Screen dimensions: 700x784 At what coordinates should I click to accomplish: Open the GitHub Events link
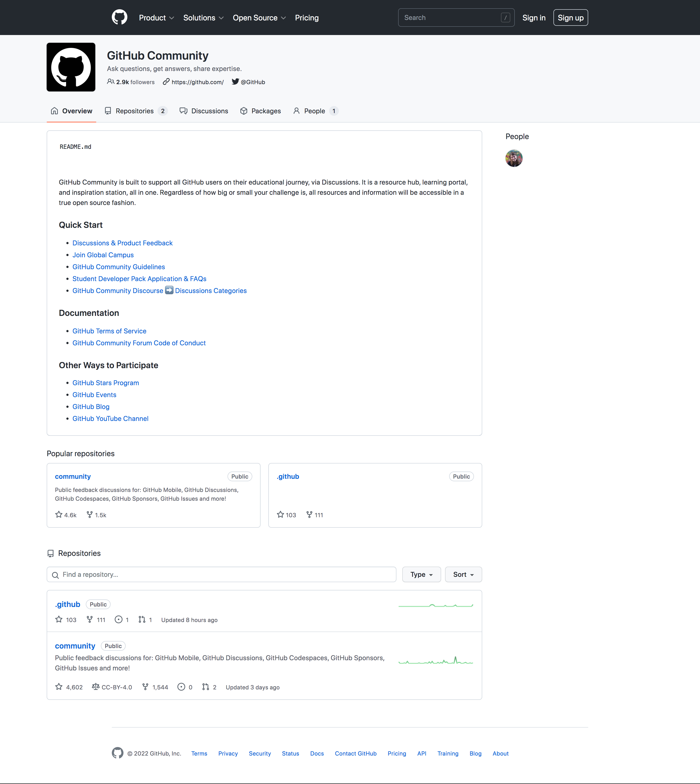tap(94, 394)
